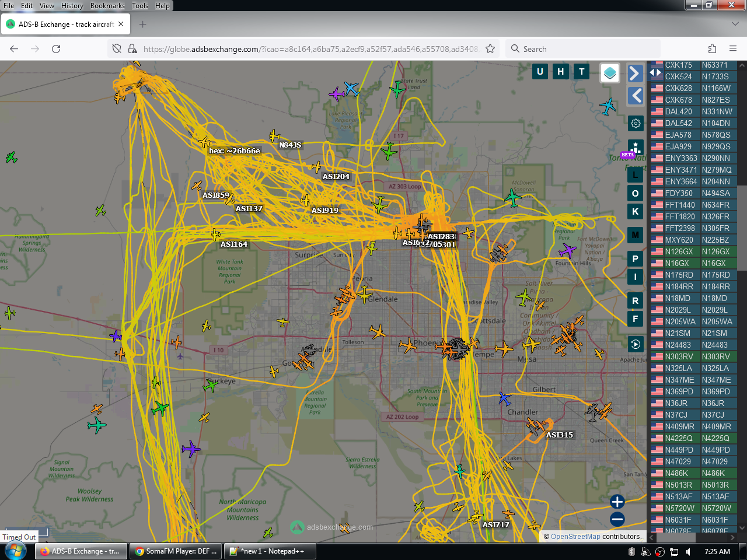Toggle the U map filter button
Image resolution: width=747 pixels, height=560 pixels.
(540, 72)
